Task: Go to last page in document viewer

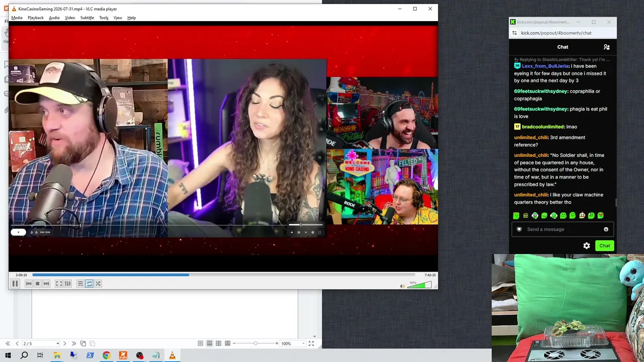Action: [74, 343]
